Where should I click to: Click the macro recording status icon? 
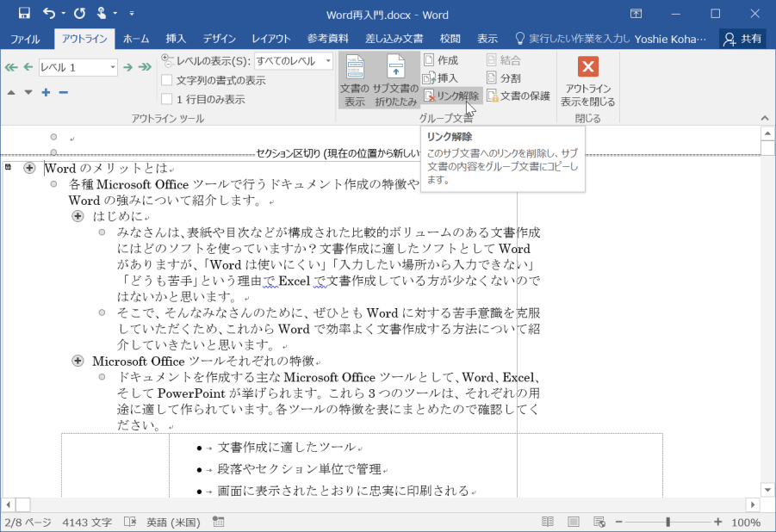[x=218, y=522]
